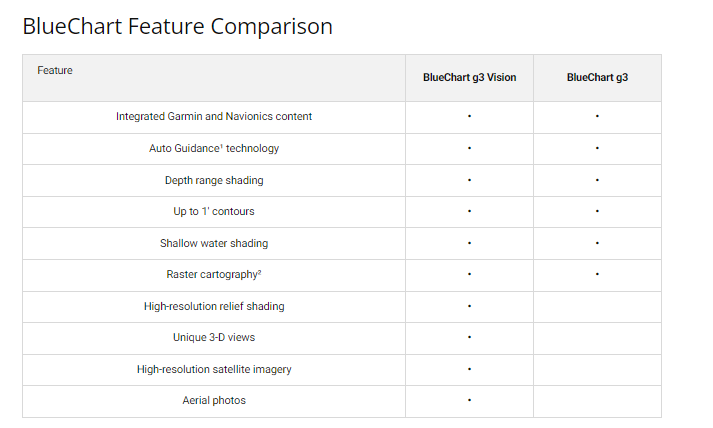The width and height of the screenshot is (713, 428).
Task: Click the Up to 1' contours label
Action: tap(214, 211)
